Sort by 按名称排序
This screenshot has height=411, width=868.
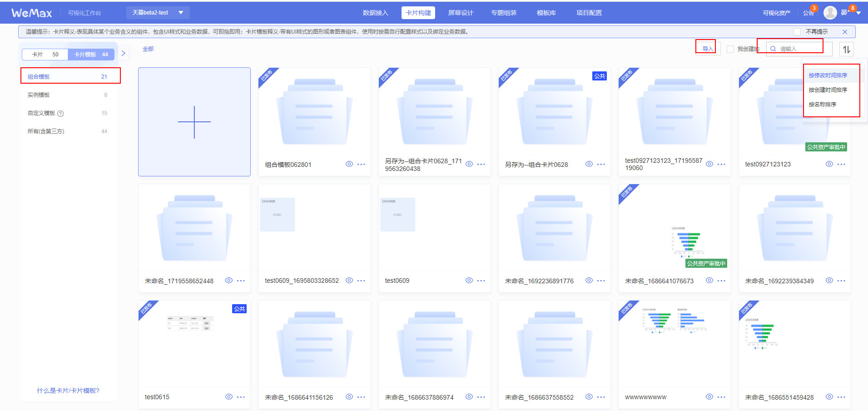click(822, 105)
